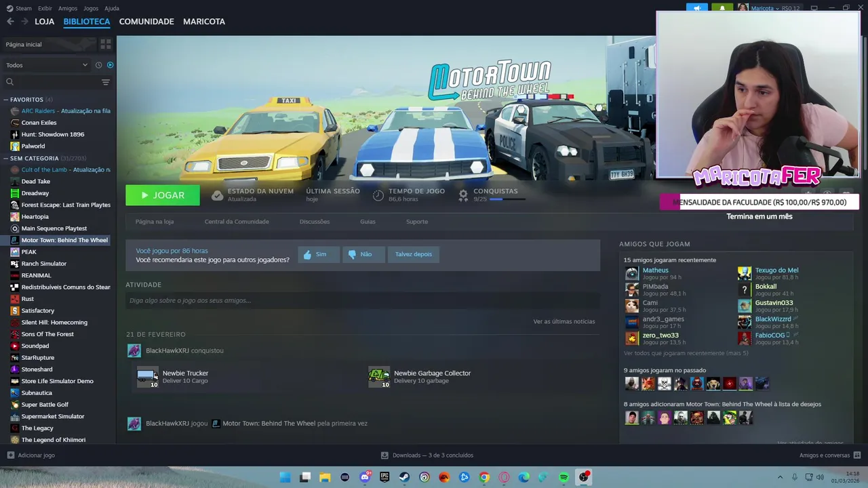Image resolution: width=868 pixels, height=488 pixels.
Task: Sort library by recent activity clock icon
Action: [98, 65]
